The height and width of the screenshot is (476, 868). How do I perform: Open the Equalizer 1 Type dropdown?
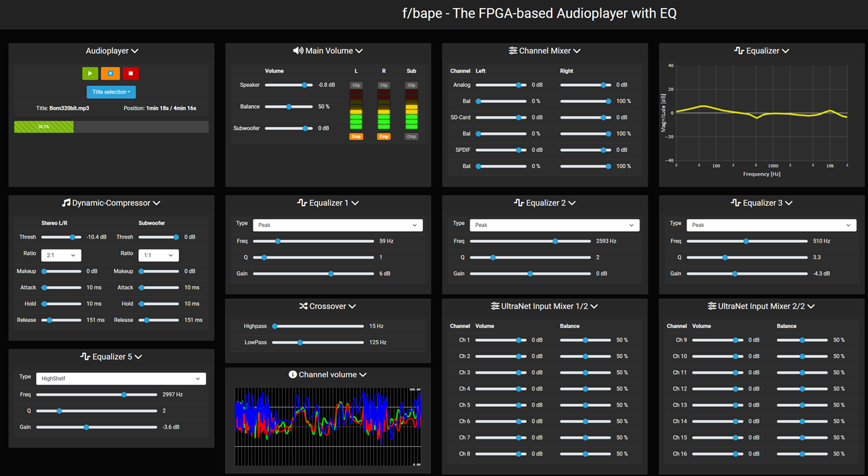[x=337, y=225]
